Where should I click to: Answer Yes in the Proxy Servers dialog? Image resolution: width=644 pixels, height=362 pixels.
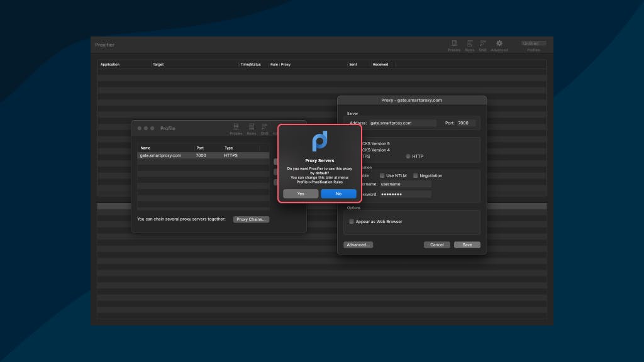pyautogui.click(x=301, y=194)
